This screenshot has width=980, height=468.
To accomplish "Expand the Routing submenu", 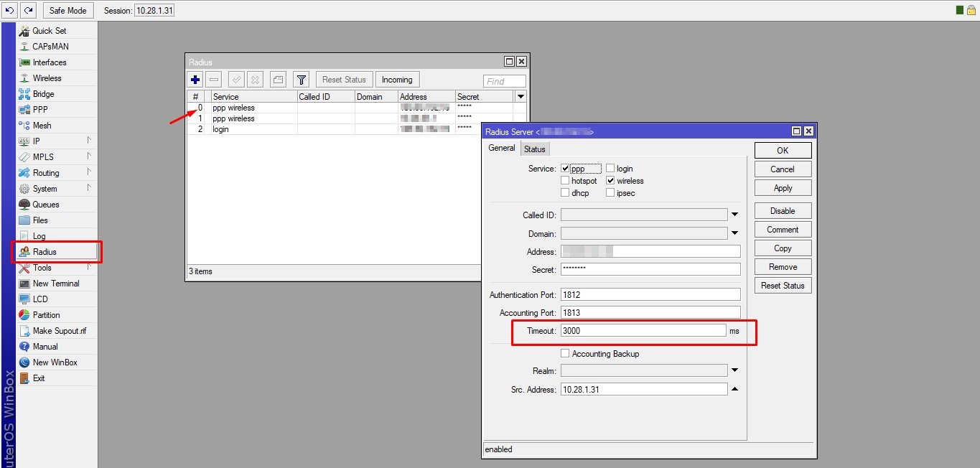I will coord(57,173).
